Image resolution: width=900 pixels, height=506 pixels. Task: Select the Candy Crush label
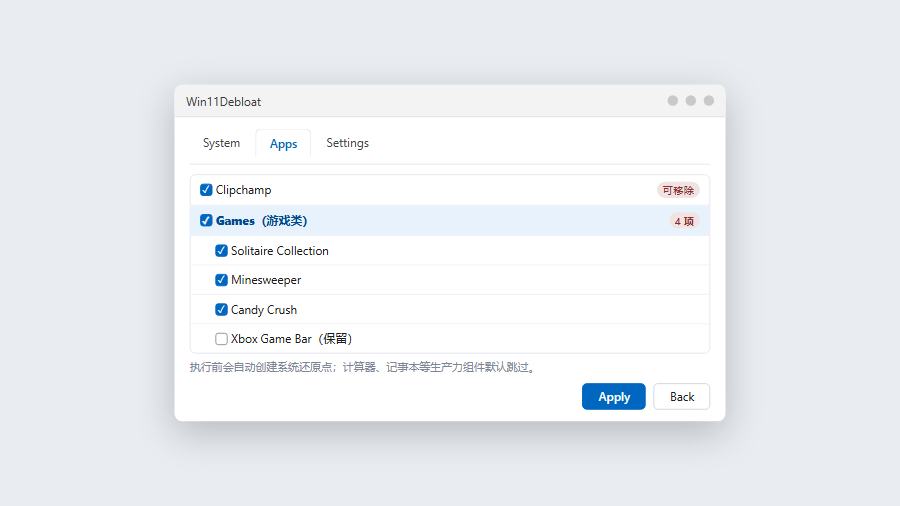point(264,310)
